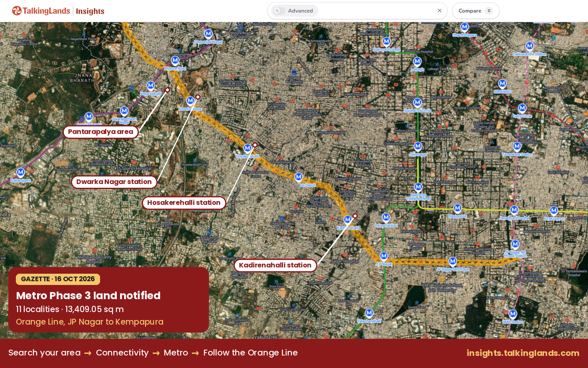Open the Compare panel button
This screenshot has height=368, width=588.
pos(476,11)
